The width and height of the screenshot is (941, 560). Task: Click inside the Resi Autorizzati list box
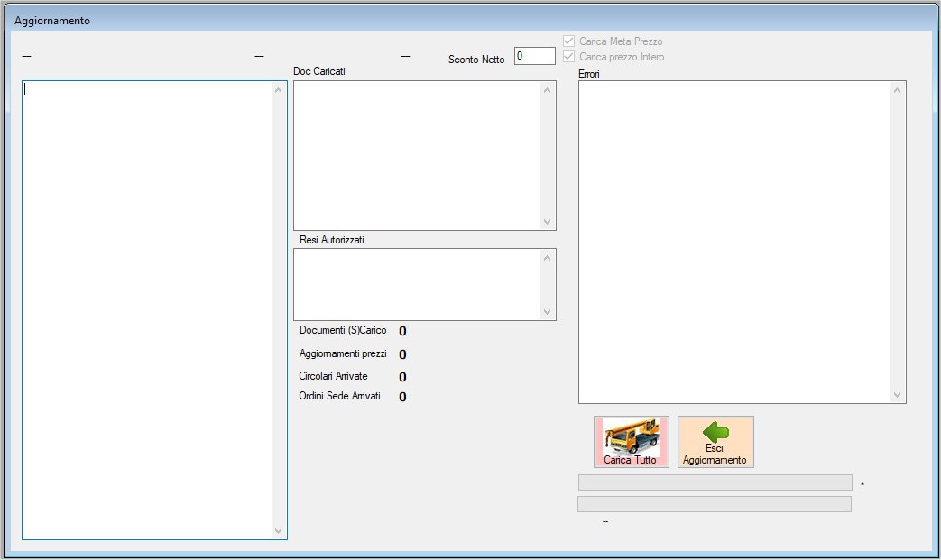tap(416, 284)
